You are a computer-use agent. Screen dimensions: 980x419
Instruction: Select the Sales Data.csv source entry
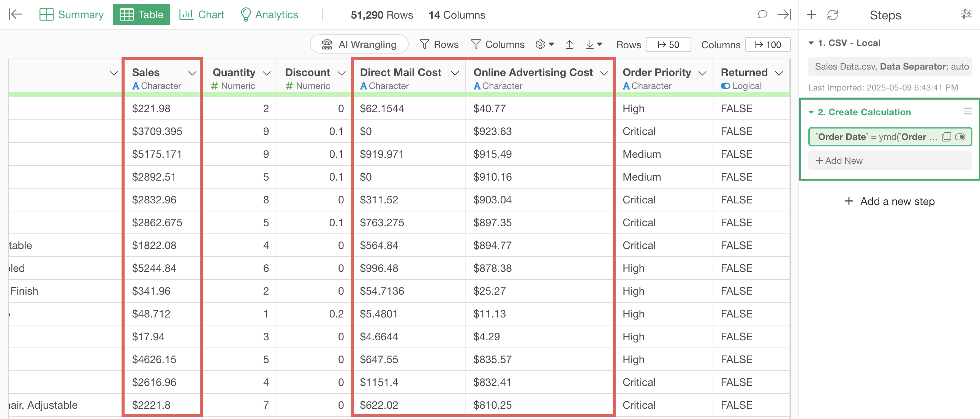[x=890, y=67]
